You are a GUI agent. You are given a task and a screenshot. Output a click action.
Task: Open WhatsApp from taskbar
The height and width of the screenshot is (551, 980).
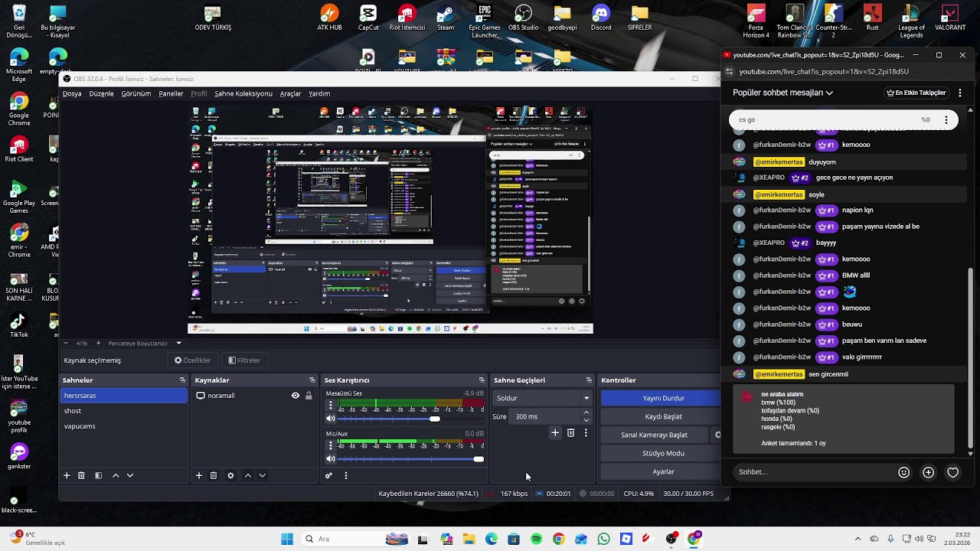click(603, 539)
